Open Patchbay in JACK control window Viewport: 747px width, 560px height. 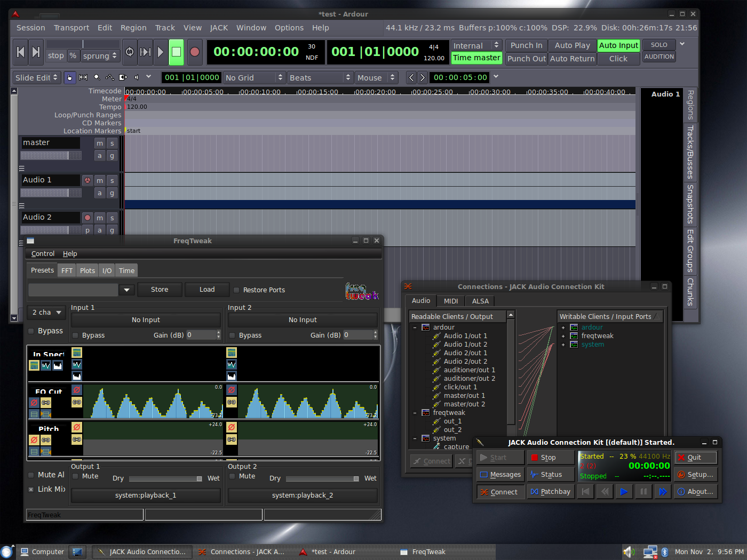pos(550,492)
